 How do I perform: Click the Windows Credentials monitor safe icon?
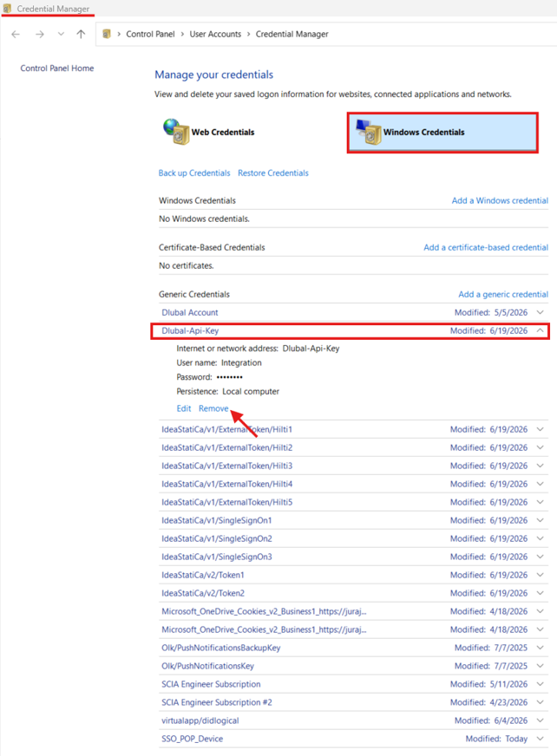click(x=369, y=132)
